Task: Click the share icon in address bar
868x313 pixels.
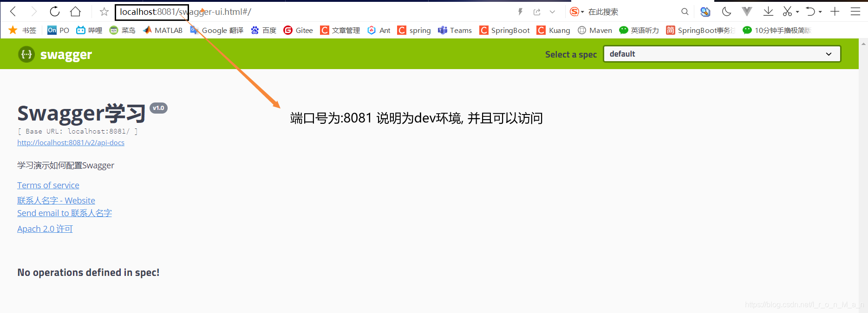Action: tap(537, 12)
